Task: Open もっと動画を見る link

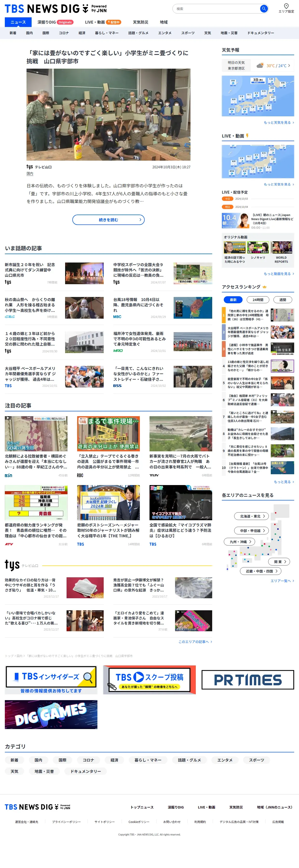Action: pos(279,274)
